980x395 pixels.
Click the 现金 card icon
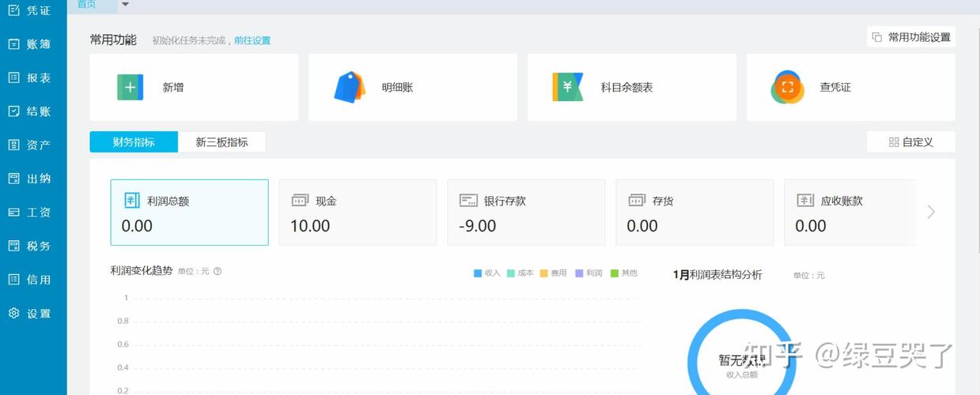(x=300, y=201)
